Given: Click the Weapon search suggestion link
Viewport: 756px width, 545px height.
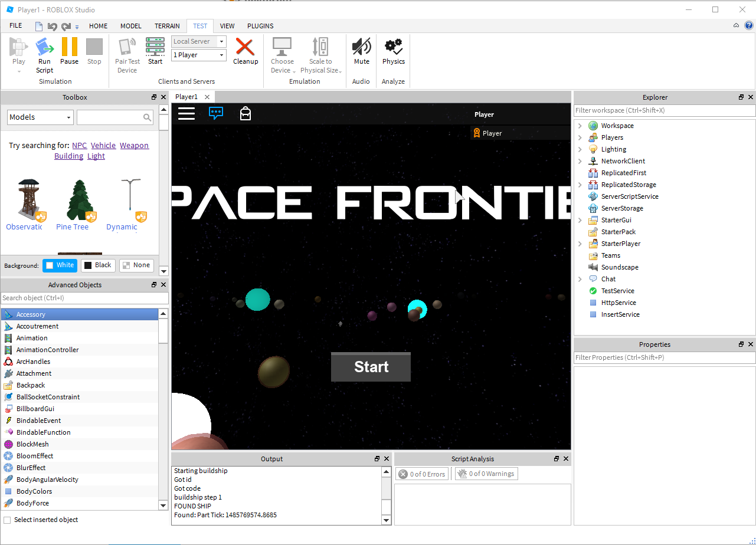Looking at the screenshot, I should pyautogui.click(x=135, y=146).
